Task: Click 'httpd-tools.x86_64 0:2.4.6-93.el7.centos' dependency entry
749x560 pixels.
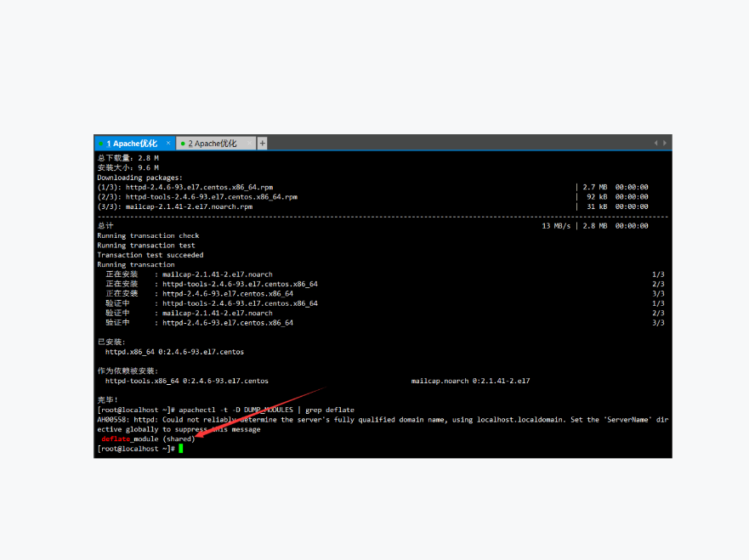Action: 187,381
